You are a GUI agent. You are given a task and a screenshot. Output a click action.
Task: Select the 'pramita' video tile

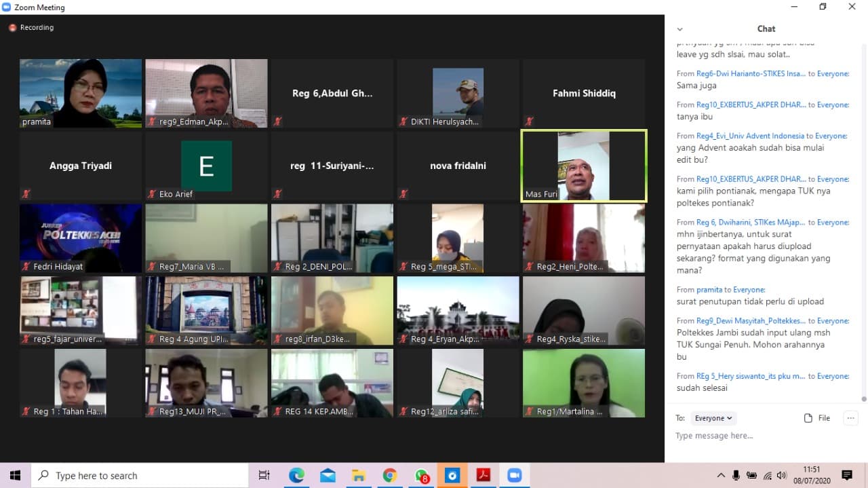[x=81, y=93]
